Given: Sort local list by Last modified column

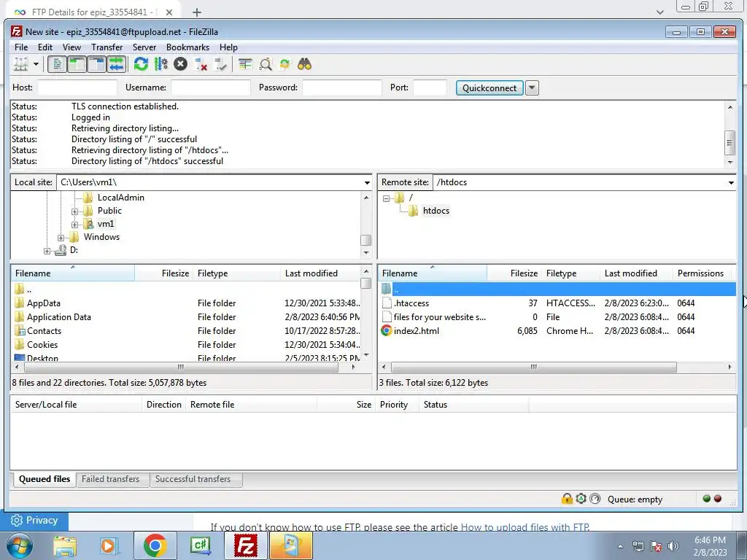Looking at the screenshot, I should click(321, 273).
